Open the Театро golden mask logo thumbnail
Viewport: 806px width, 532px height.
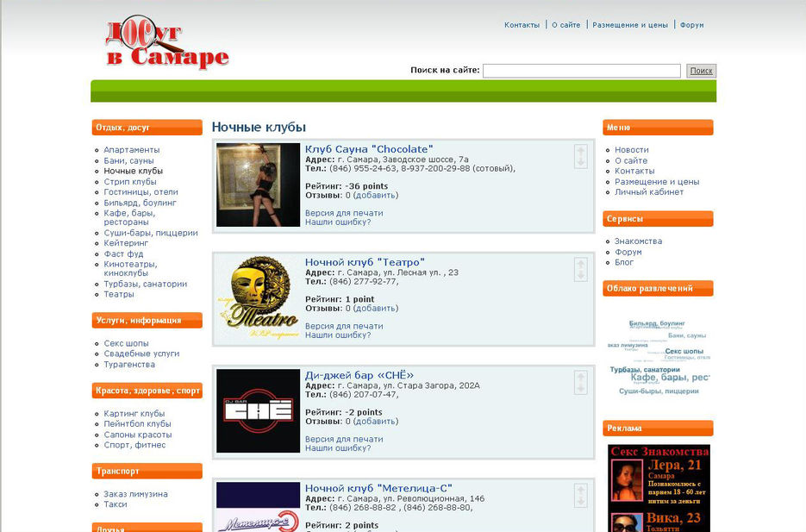[x=258, y=298]
